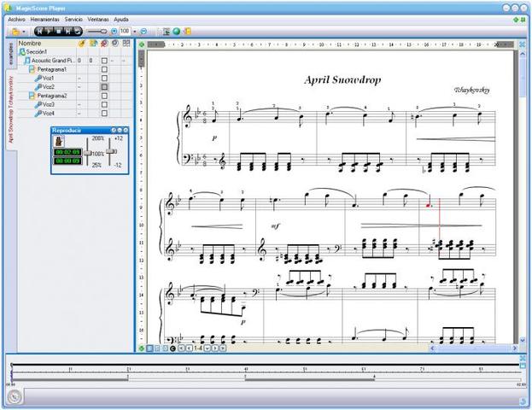Click the grey circular solo column icon
The image size is (532, 410).
click(x=115, y=43)
